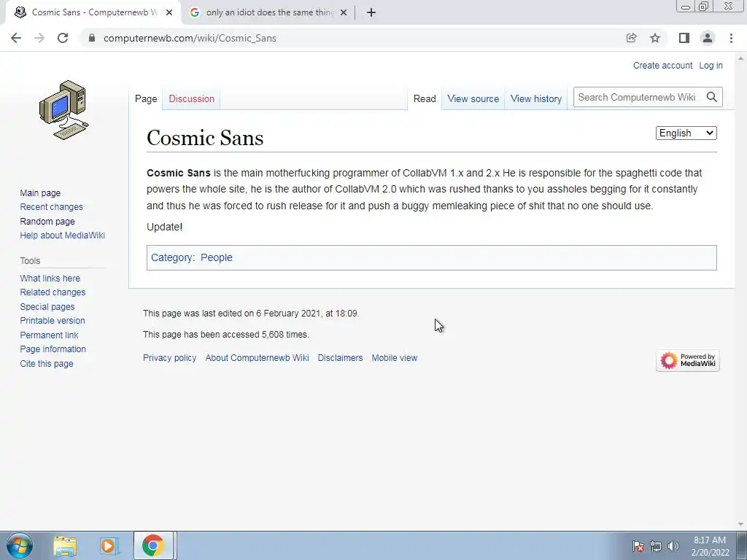This screenshot has width=747, height=560.
Task: Open Special pages link
Action: [x=47, y=307]
